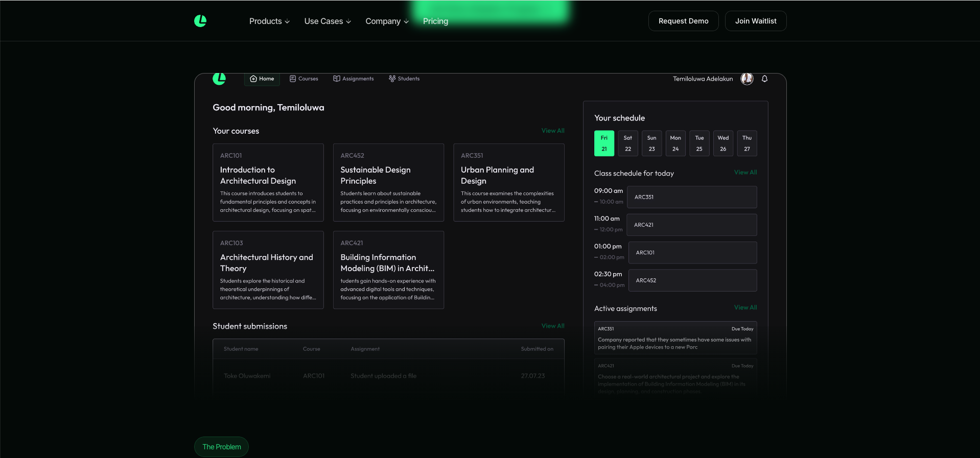The height and width of the screenshot is (458, 980).
Task: Click the green site logo in navbar
Action: pyautogui.click(x=200, y=21)
